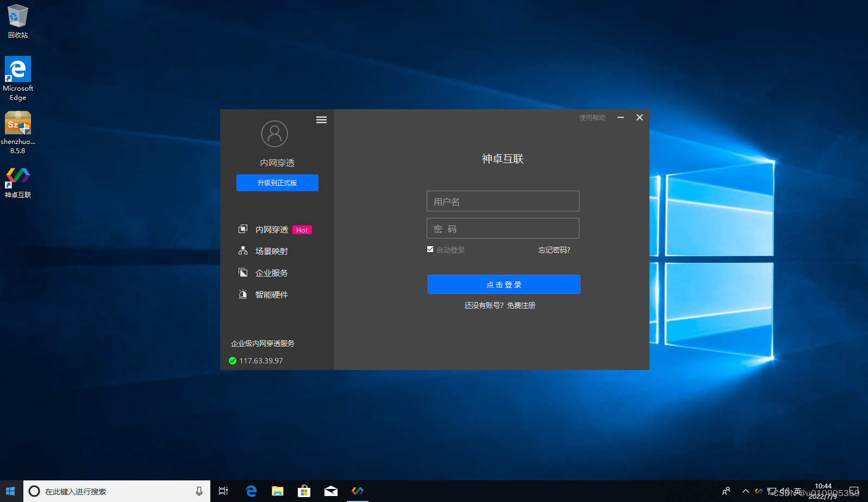Click the network tray icon

pyautogui.click(x=772, y=491)
